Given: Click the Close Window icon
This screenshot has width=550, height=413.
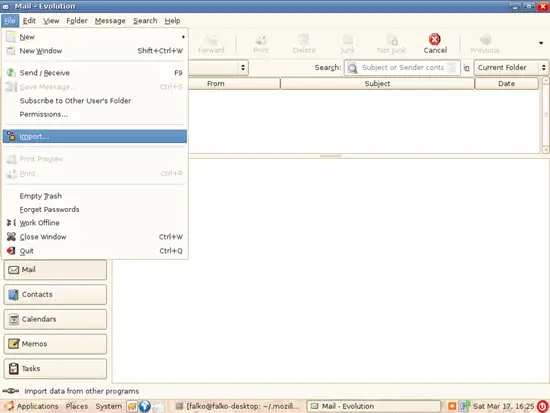Looking at the screenshot, I should tap(11, 237).
